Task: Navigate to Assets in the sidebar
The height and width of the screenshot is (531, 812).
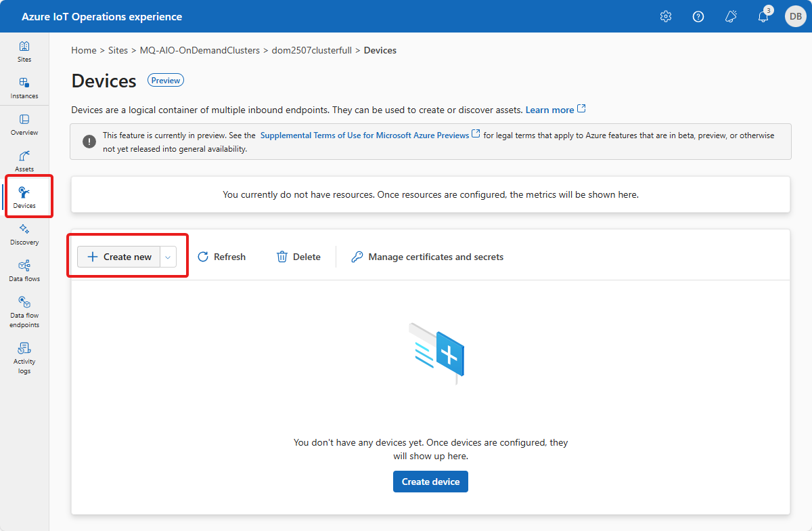Action: coord(24,161)
